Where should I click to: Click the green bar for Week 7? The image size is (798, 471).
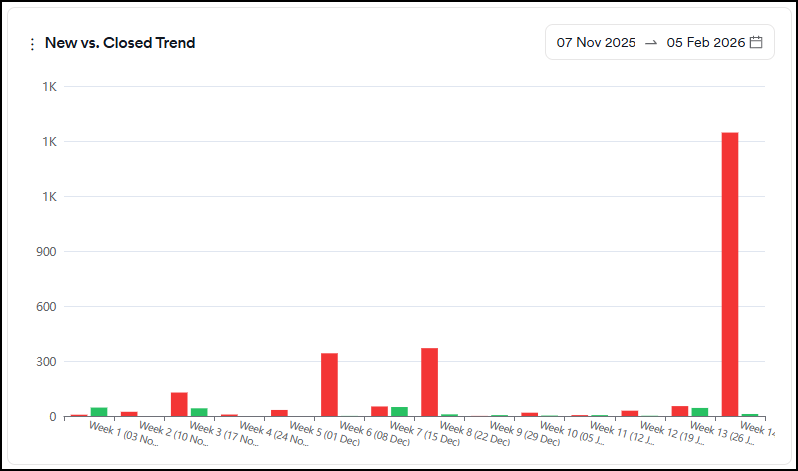pyautogui.click(x=399, y=411)
